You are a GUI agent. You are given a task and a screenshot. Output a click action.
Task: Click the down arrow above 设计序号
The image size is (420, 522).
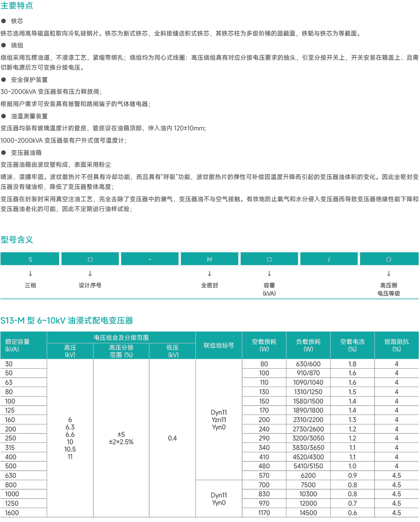click(x=90, y=274)
